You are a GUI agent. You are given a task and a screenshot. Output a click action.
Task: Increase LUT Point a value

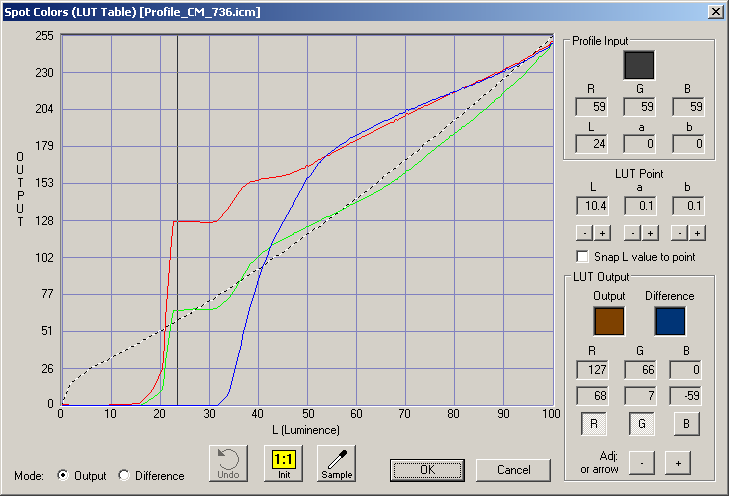(650, 233)
